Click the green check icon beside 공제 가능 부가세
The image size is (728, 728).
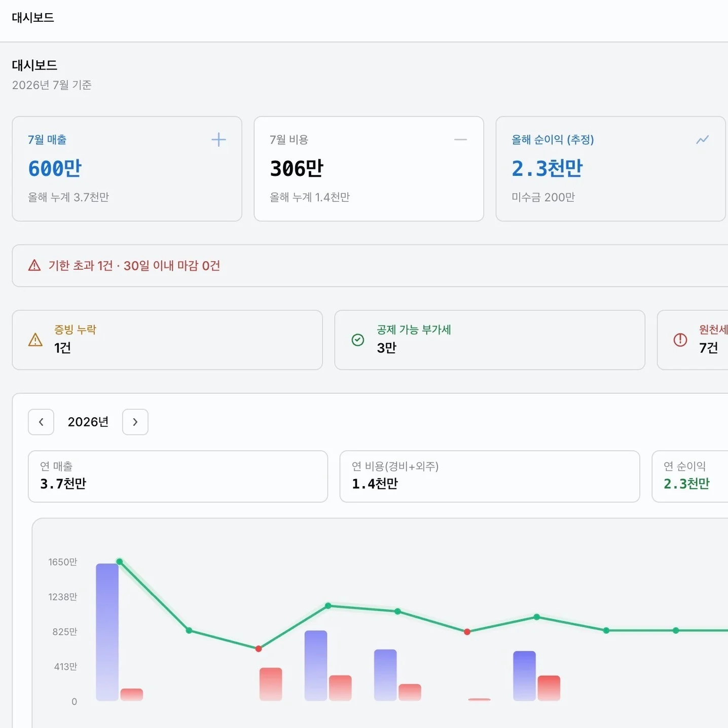point(358,340)
